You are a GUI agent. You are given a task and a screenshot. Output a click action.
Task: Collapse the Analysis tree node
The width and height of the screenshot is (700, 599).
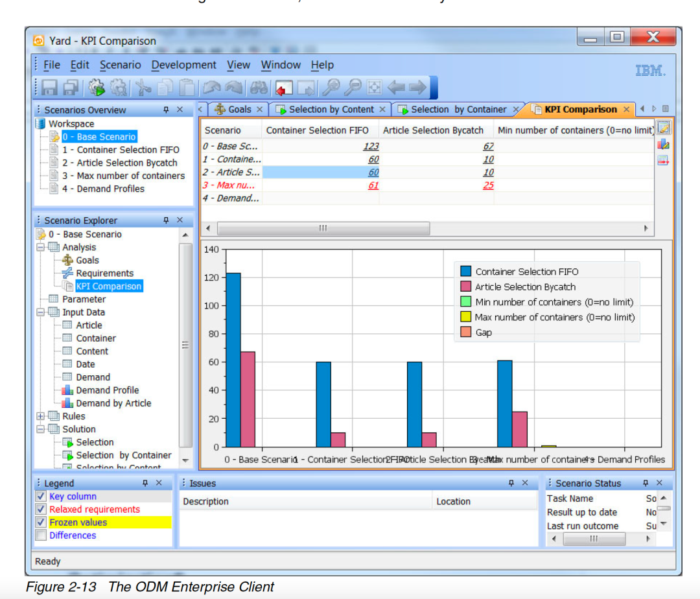pos(41,247)
